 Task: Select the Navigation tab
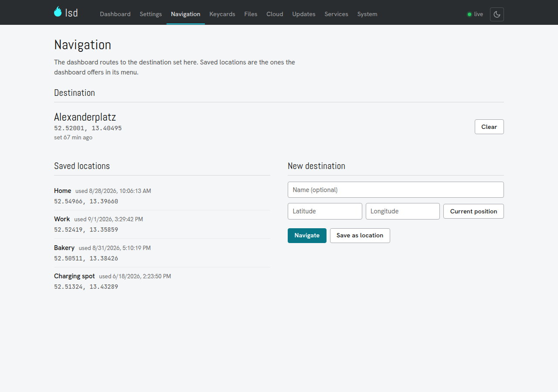(x=186, y=14)
